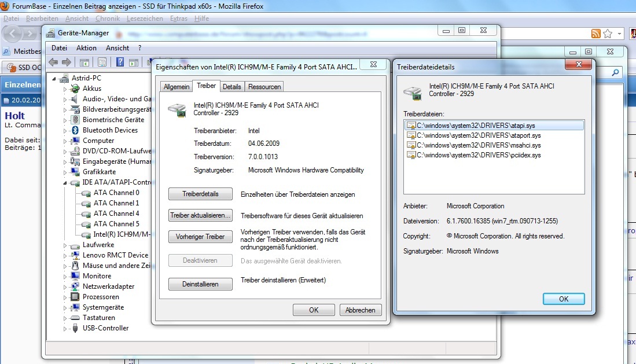Screen dimensions: 636x364
Task: Click Treiber aktualisieren button
Action: pyautogui.click(x=200, y=215)
